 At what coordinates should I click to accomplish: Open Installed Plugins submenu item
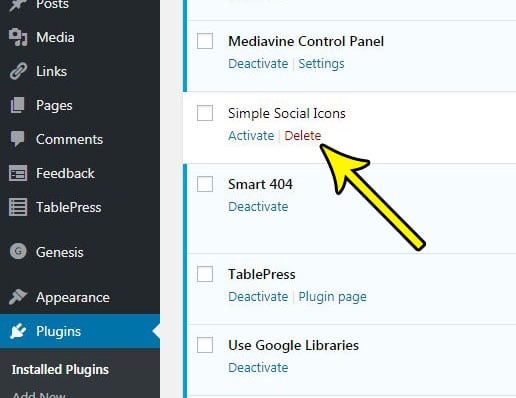point(60,370)
